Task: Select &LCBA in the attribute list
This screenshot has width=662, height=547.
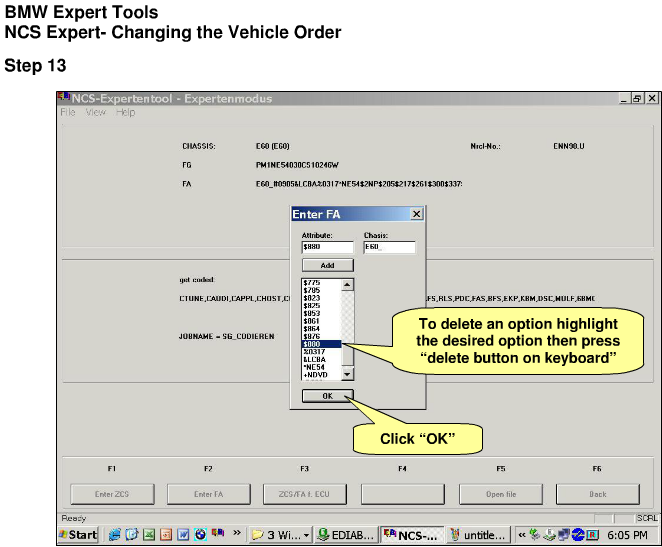Action: pos(322,359)
